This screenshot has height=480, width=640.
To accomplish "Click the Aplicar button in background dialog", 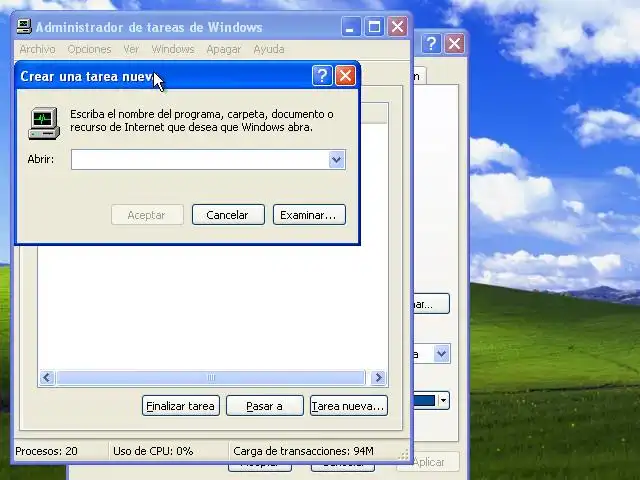I will pyautogui.click(x=428, y=462).
